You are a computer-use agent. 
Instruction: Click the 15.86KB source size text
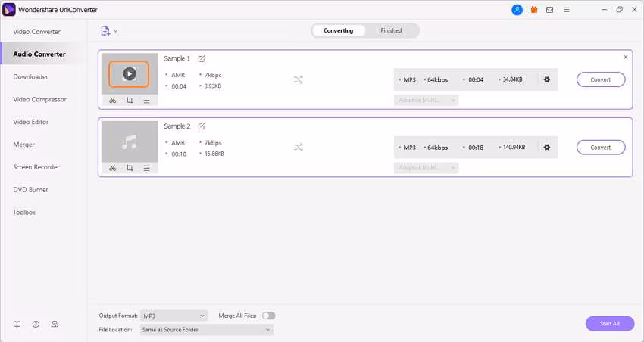point(214,154)
